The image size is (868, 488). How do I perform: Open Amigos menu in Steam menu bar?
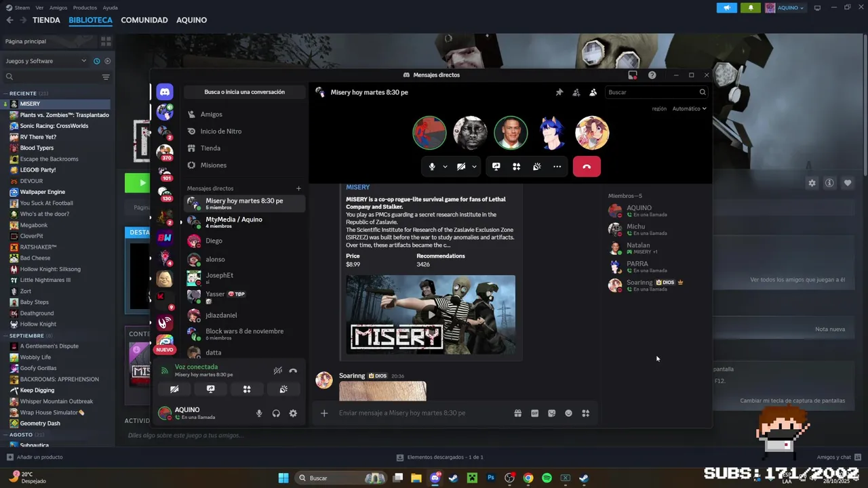coord(58,7)
